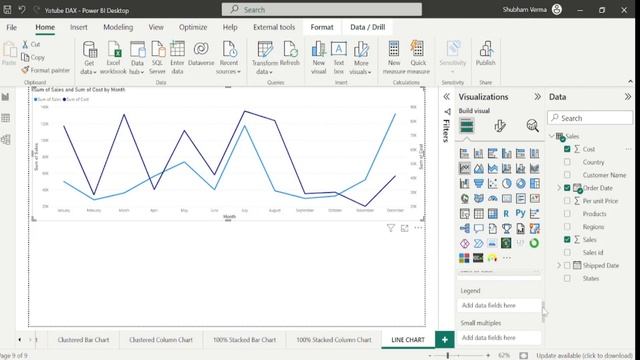Check the Country field
This screenshot has width=640, height=360.
[567, 162]
